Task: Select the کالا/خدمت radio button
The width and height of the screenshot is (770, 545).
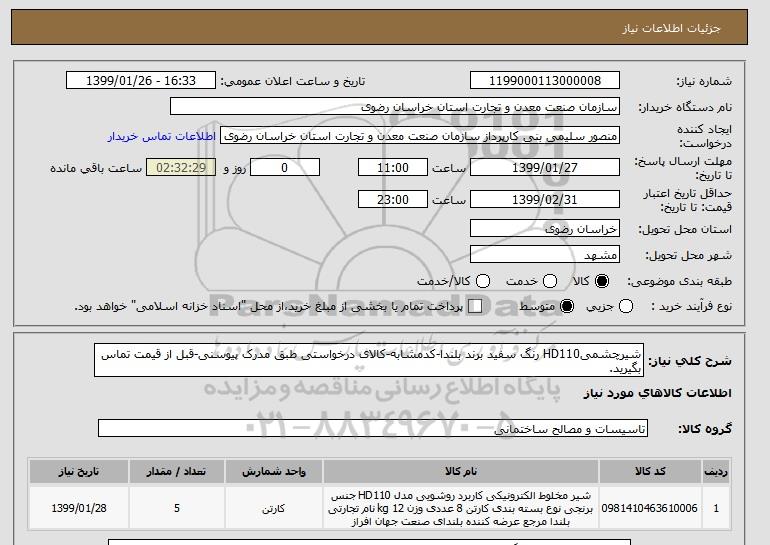Action: [x=483, y=281]
